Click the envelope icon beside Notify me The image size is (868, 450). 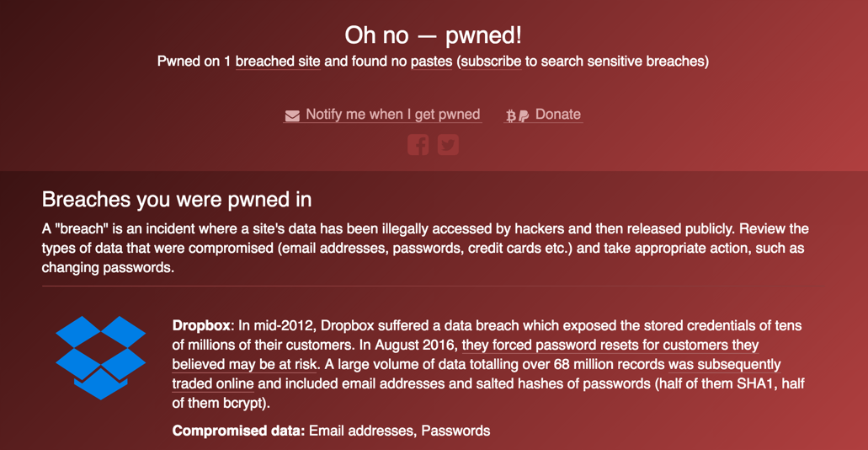click(x=292, y=115)
